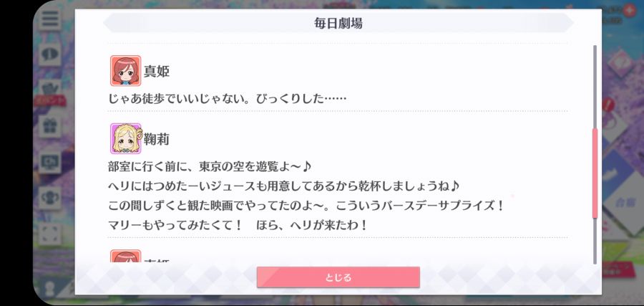
Task: Select the 鞠莉 speaker name label
Action: pos(157,140)
